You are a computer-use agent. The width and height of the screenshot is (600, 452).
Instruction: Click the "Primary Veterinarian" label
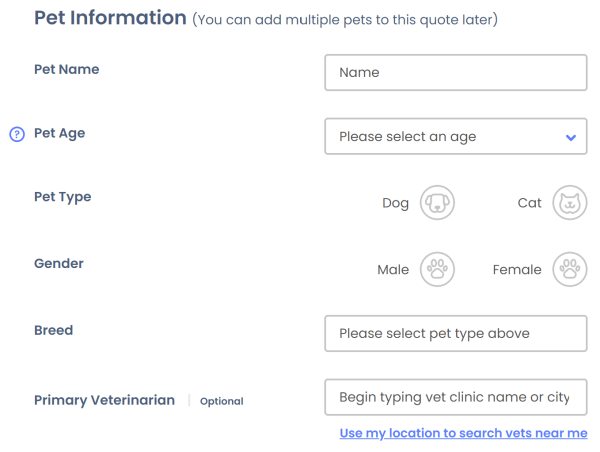click(104, 400)
